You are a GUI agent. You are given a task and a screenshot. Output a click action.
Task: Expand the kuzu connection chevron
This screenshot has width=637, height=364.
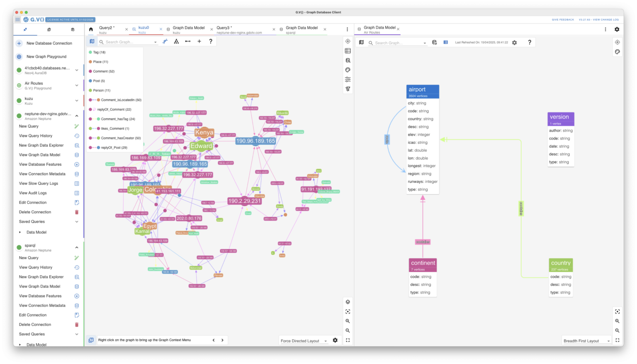click(x=77, y=101)
